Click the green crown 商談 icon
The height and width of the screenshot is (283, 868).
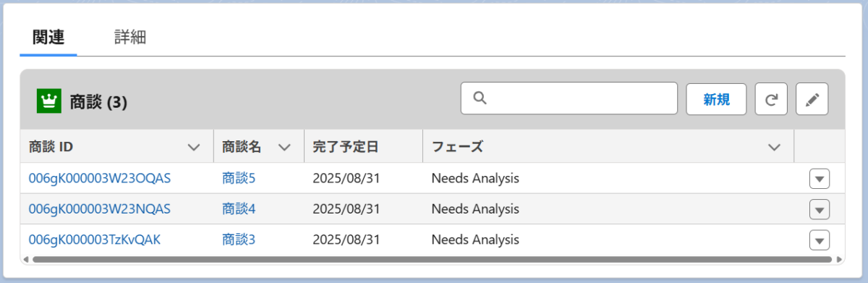48,101
